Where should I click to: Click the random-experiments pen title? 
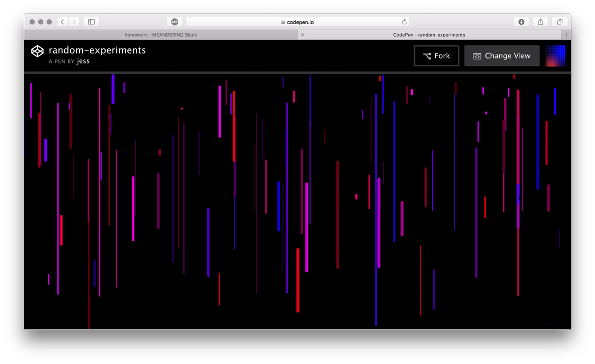97,50
